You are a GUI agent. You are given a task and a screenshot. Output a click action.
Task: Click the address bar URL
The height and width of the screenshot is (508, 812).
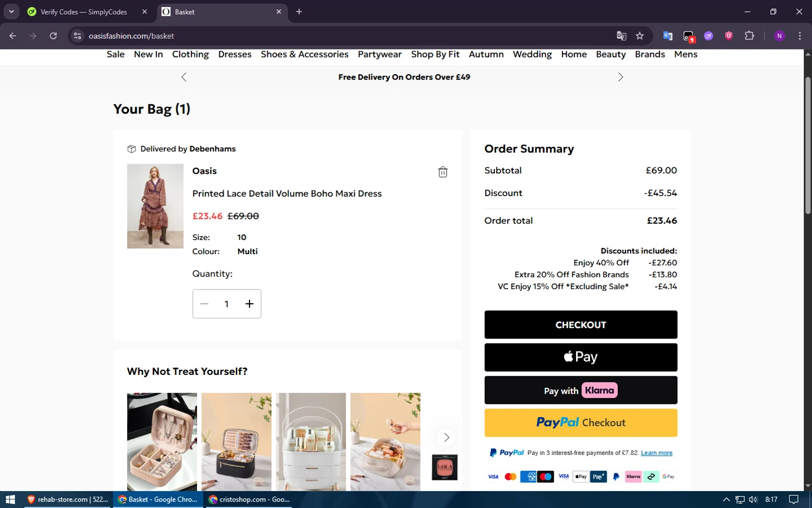coord(132,36)
